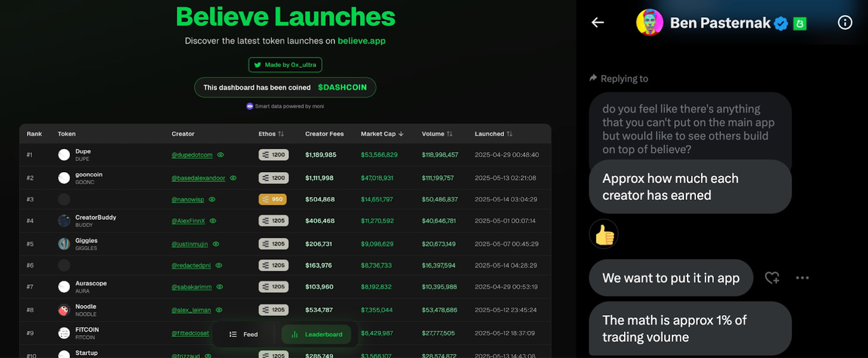Image resolution: width=868 pixels, height=358 pixels.
Task: Click message 'The math is approx 1% of trading volume'
Action: pyautogui.click(x=690, y=329)
